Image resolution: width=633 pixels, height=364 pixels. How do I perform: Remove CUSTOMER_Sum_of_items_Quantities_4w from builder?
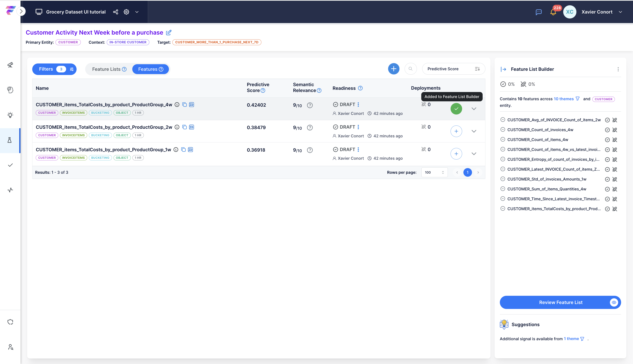point(503,189)
